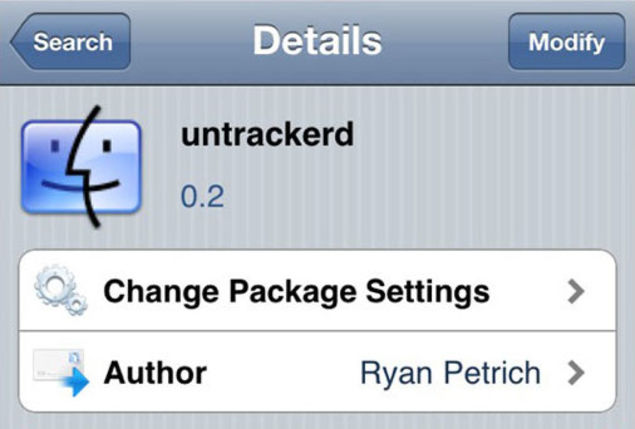Click the gears icon beside Change Package Settings

(x=61, y=290)
